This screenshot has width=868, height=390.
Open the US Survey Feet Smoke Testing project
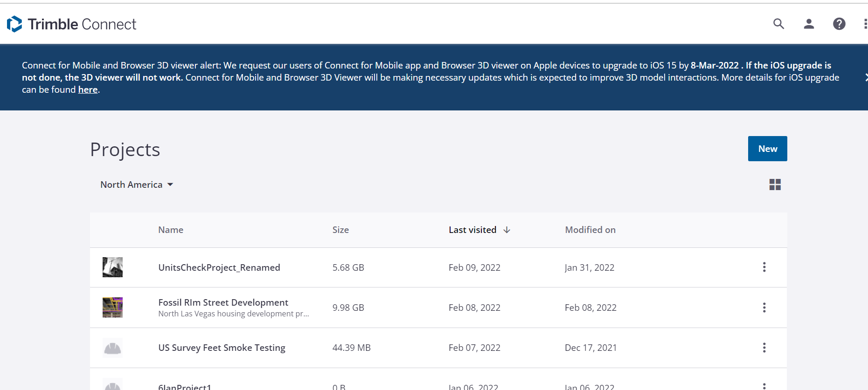222,348
